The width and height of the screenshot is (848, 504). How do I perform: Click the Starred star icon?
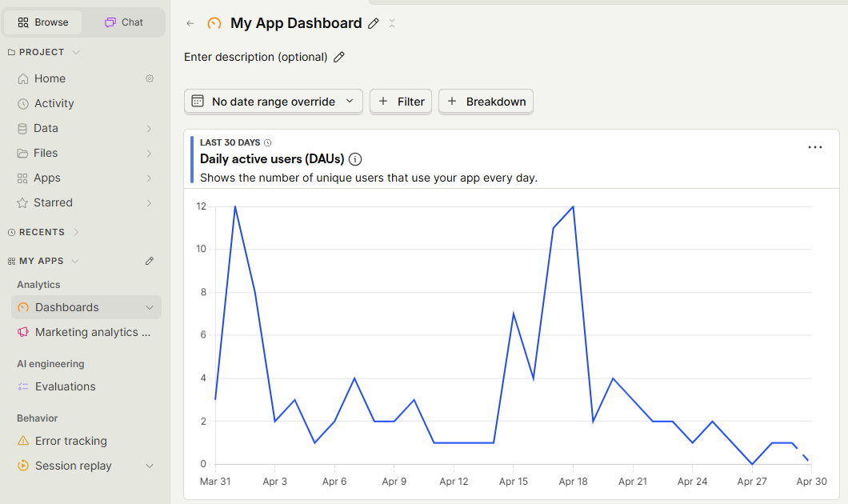pos(22,202)
